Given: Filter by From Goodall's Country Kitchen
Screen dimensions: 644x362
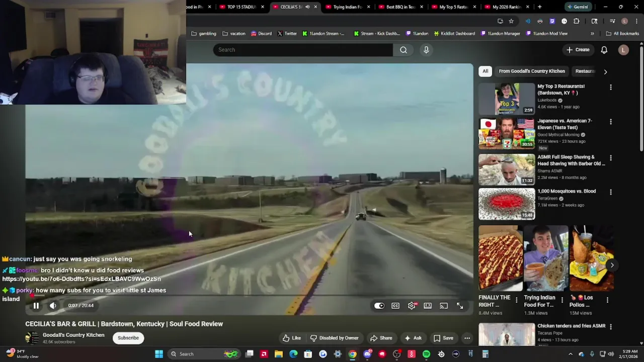Looking at the screenshot, I should [532, 71].
